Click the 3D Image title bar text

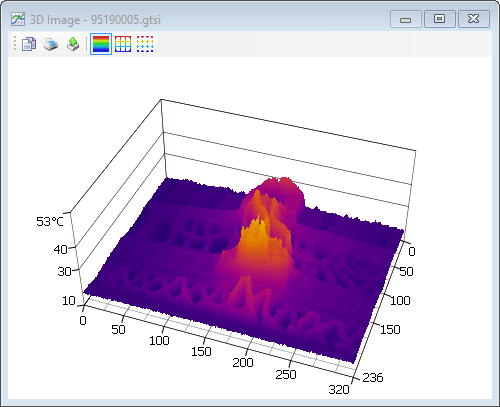pyautogui.click(x=95, y=20)
